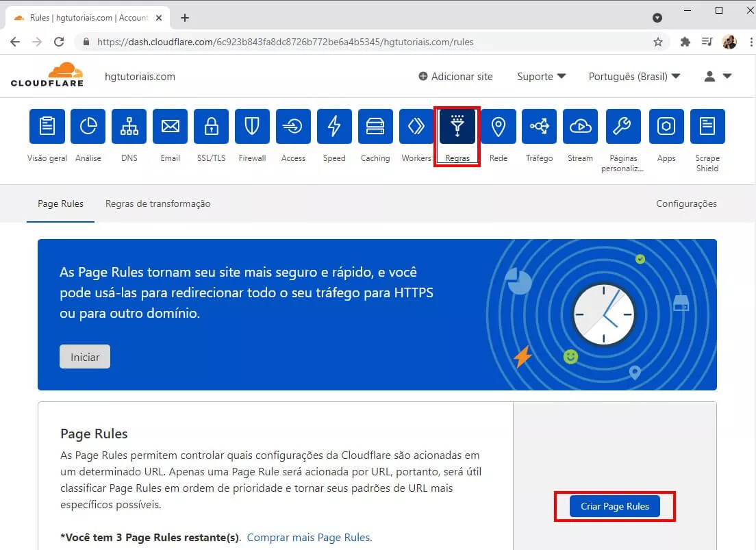Click the Iniciar button
The width and height of the screenshot is (756, 550).
85,357
